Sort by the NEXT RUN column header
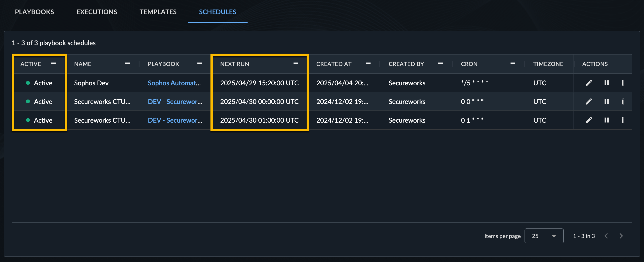The image size is (644, 262). coord(234,64)
